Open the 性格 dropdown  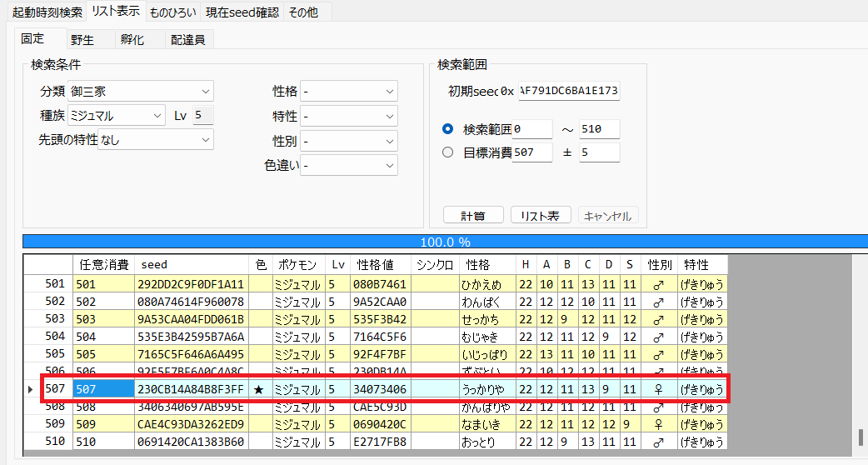click(x=349, y=92)
